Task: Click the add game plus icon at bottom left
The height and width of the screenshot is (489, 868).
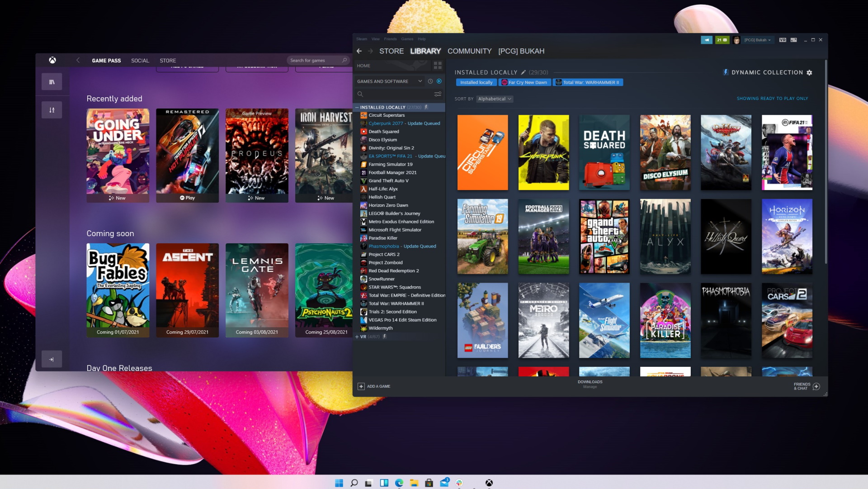Action: [361, 386]
